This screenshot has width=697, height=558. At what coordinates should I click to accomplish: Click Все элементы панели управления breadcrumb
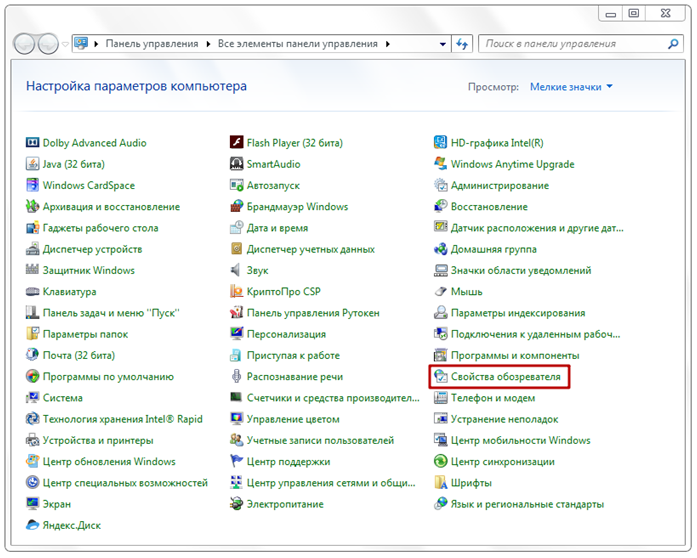297,44
